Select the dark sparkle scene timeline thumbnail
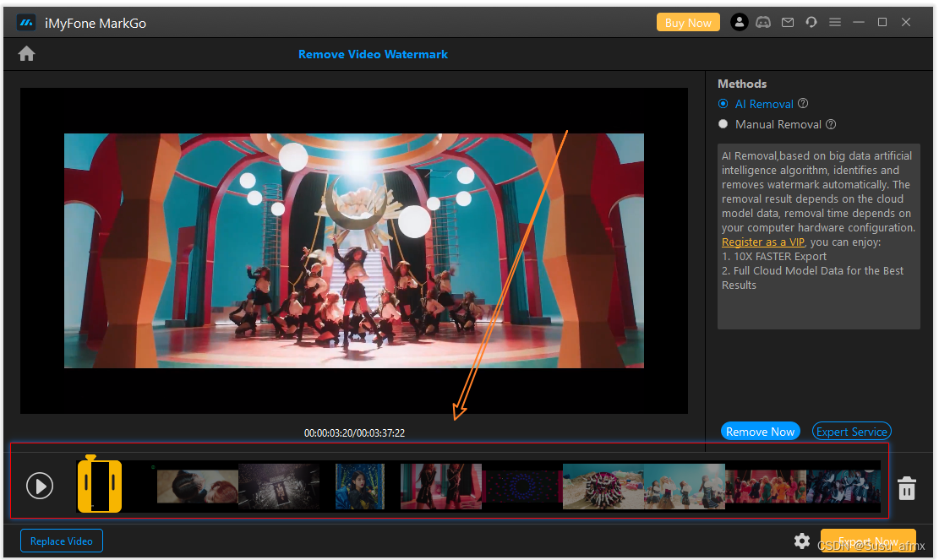Screen dimensions: 939x560 click(278, 486)
